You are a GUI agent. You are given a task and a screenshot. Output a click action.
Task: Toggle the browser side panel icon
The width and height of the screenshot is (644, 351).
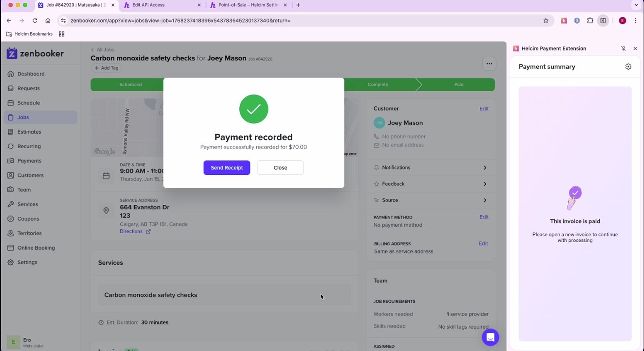point(603,21)
